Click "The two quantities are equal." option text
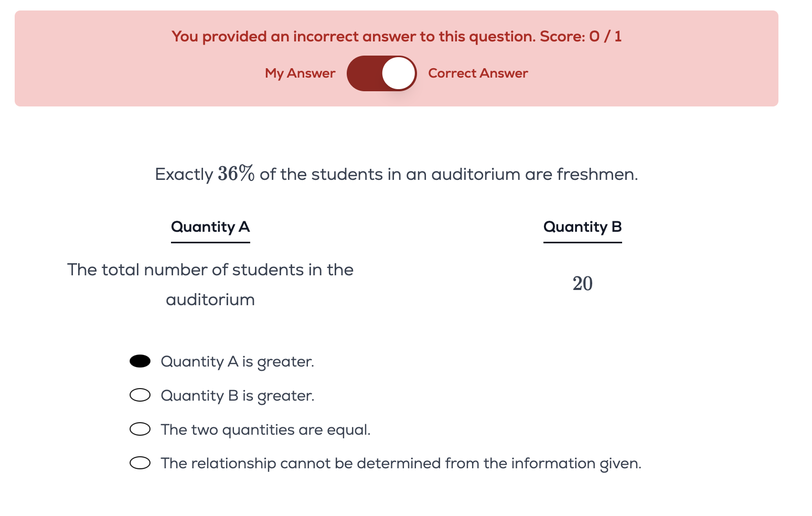812x516 pixels. coord(265,430)
